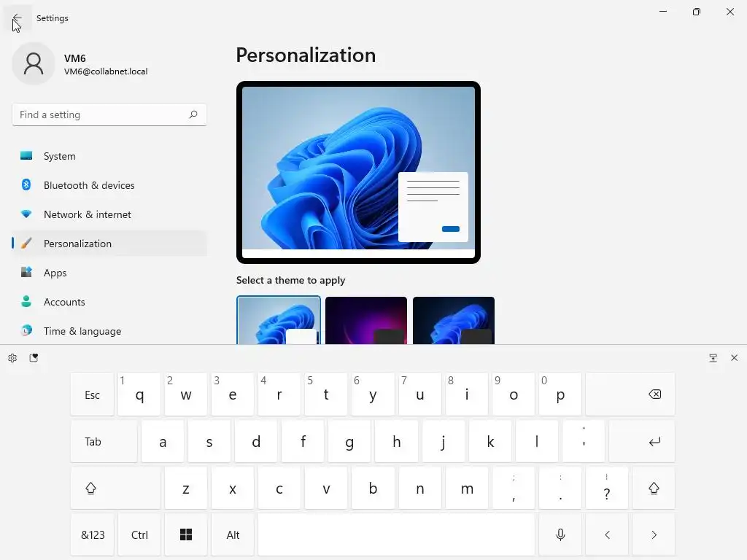Close the touch keyboard

(734, 357)
